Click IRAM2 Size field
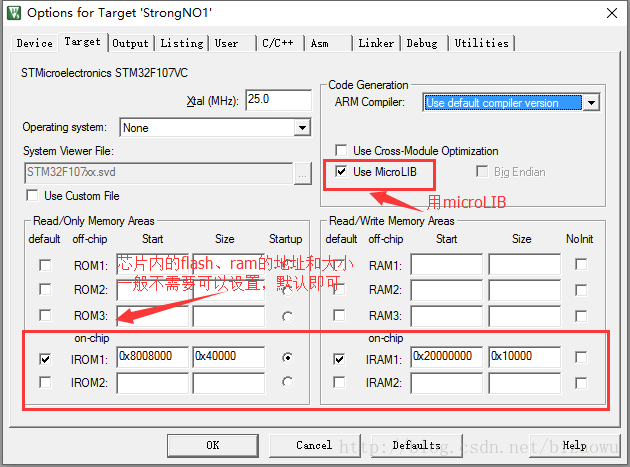This screenshot has height=467, width=630. 524,383
